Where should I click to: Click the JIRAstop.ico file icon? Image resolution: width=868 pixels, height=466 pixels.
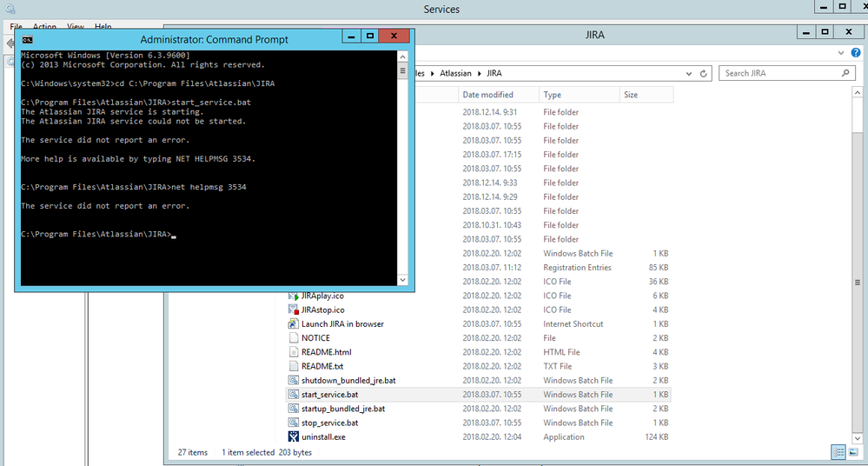tap(294, 310)
